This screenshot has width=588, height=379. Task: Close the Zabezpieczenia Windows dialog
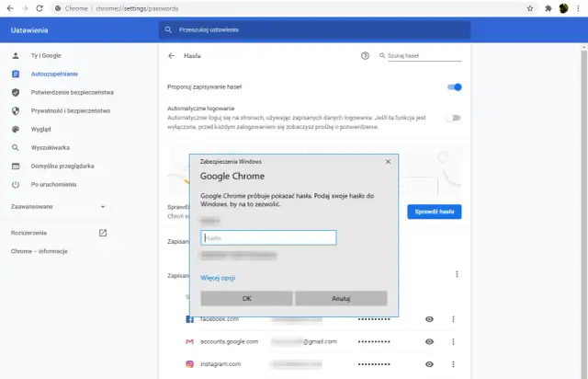click(389, 161)
